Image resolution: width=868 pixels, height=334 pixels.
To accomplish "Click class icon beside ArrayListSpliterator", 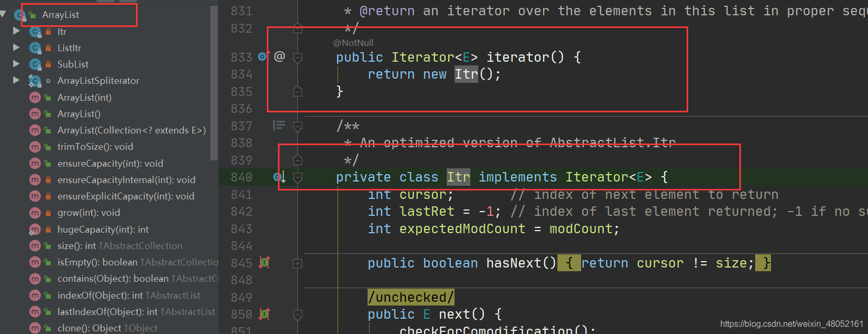I will 35,81.
